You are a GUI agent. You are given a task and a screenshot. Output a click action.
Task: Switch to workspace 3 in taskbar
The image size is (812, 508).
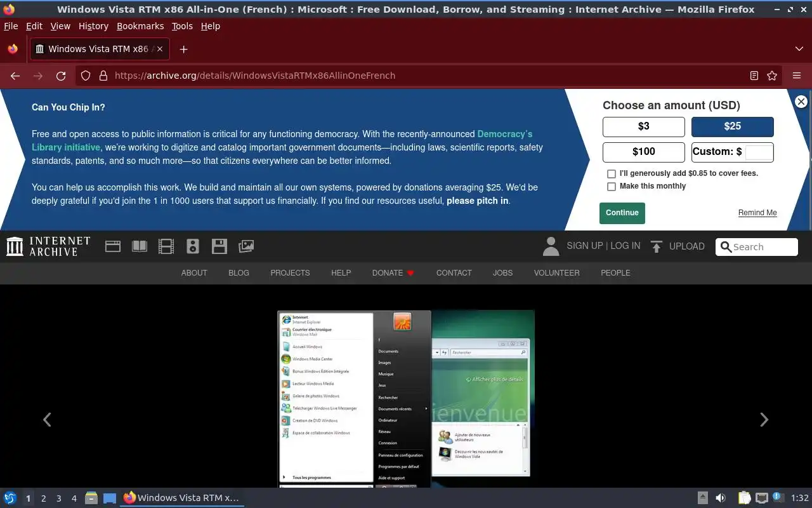coord(58,498)
